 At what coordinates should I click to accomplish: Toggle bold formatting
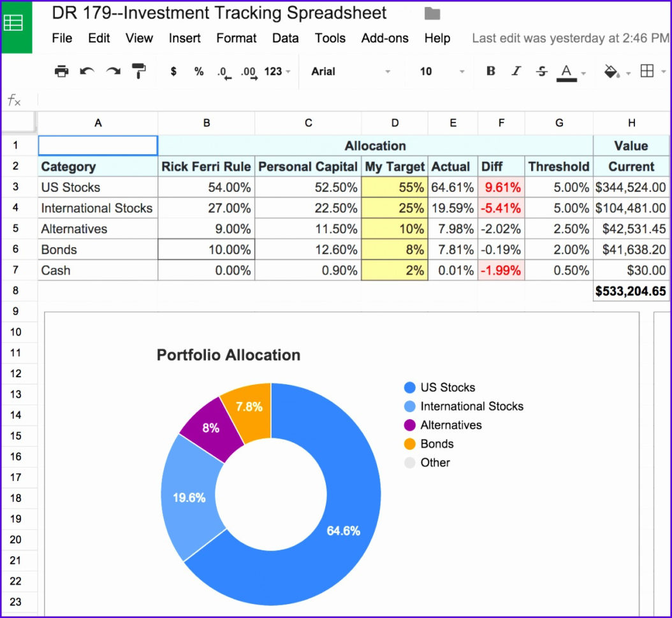pos(490,71)
